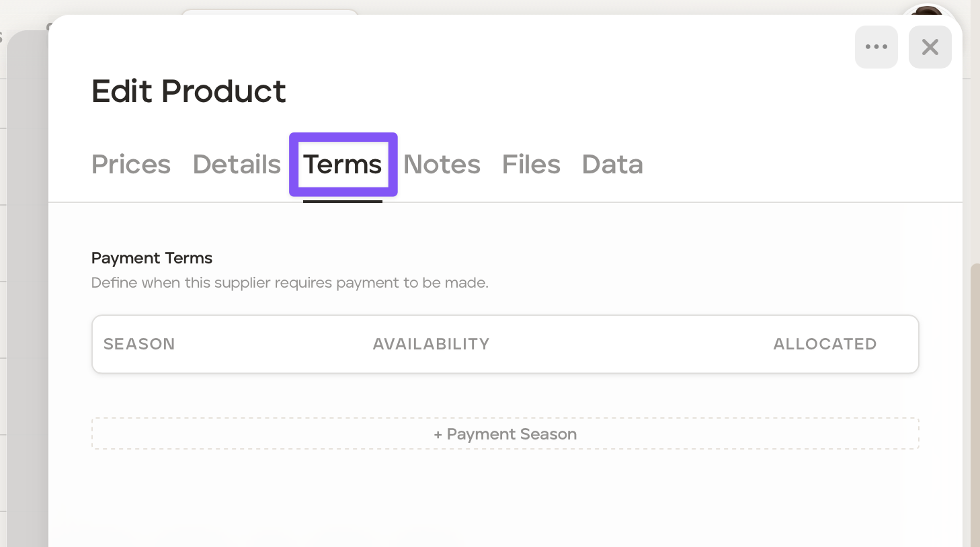Show the Files tab

(x=531, y=165)
